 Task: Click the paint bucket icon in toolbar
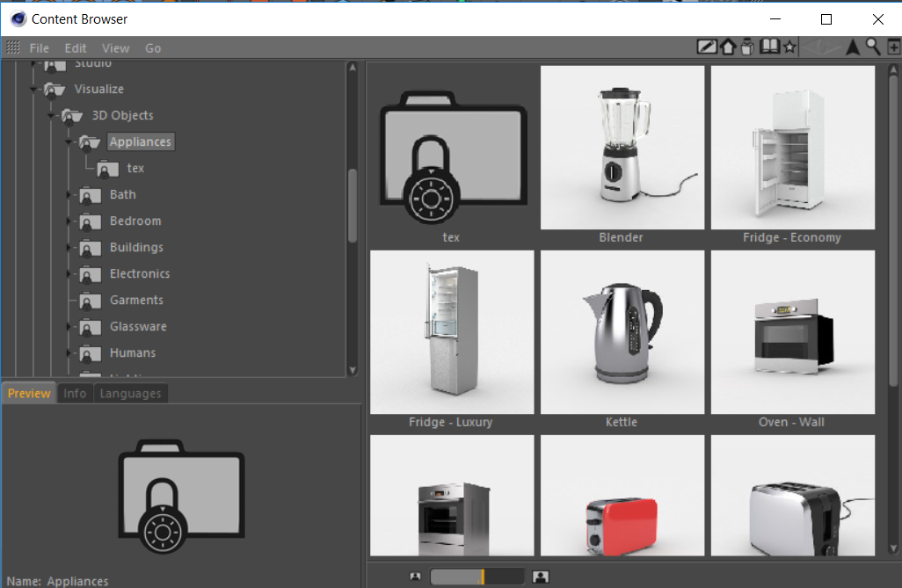[x=747, y=47]
